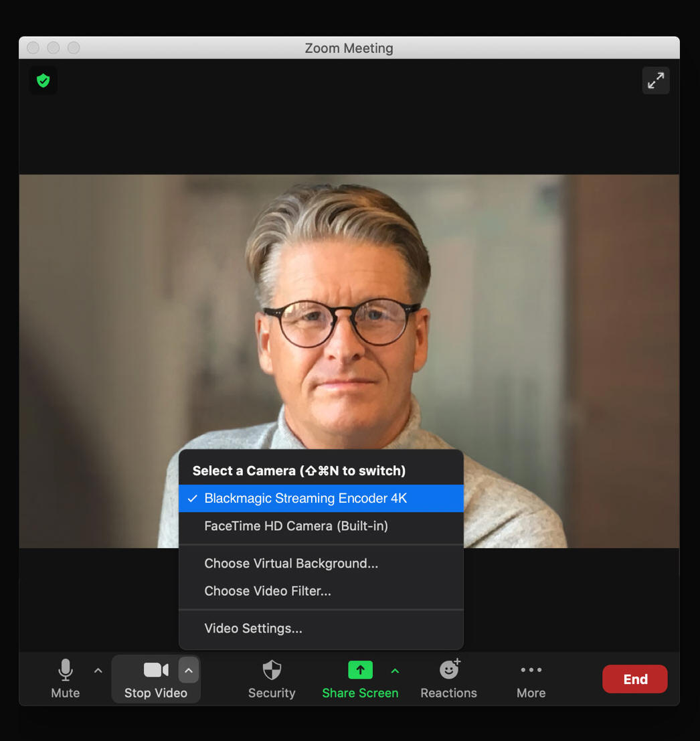Start sharing with the green Share Screen icon

pos(360,669)
